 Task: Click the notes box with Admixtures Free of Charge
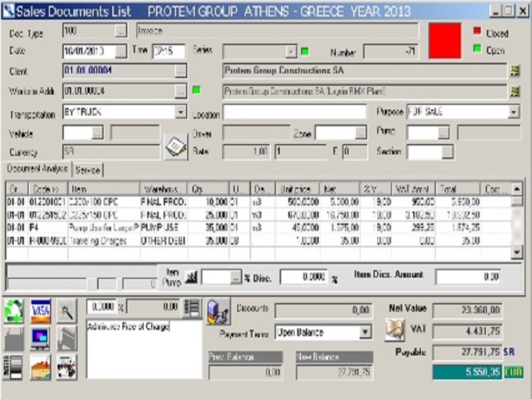(144, 349)
